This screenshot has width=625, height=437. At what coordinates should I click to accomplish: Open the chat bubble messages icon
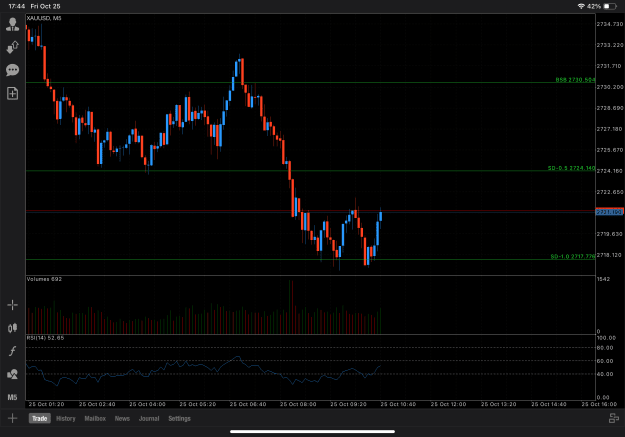pyautogui.click(x=12, y=70)
